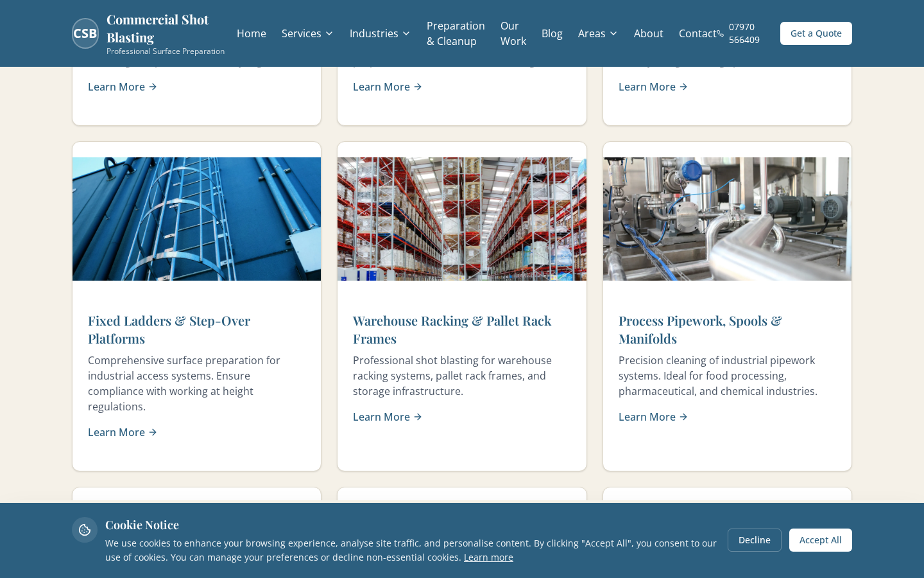Click the warehouse racking photo
The width and height of the screenshot is (924, 578).
point(462,218)
